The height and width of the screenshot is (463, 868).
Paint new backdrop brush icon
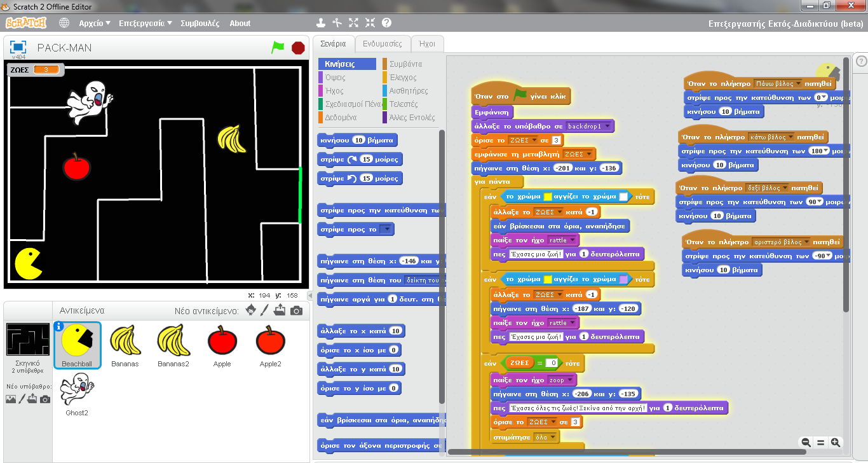coord(22,399)
